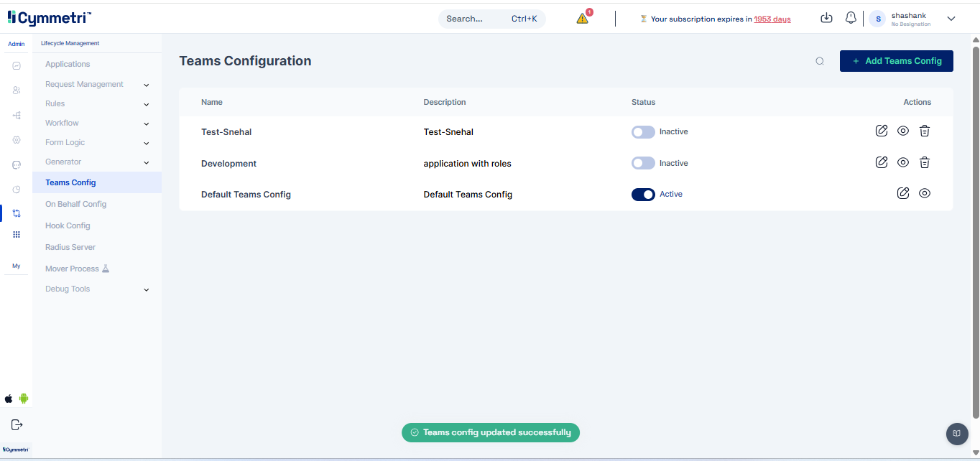Disable the Default Teams Config status toggle

[643, 195]
